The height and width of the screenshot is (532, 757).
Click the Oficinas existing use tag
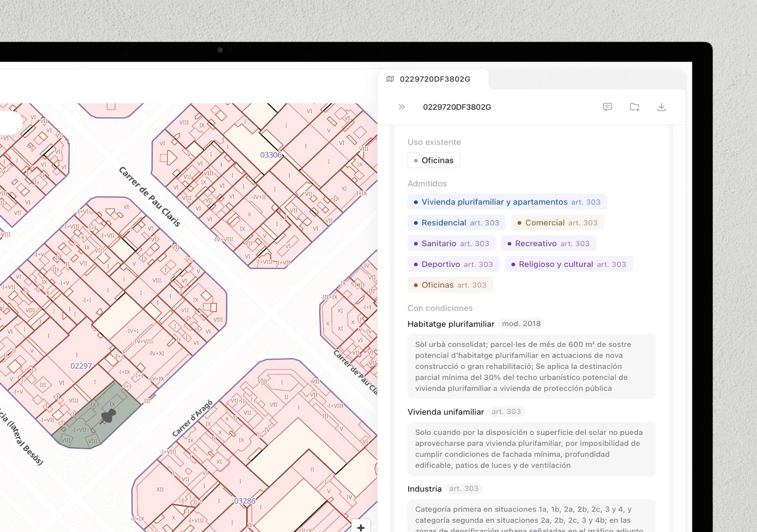(x=434, y=160)
